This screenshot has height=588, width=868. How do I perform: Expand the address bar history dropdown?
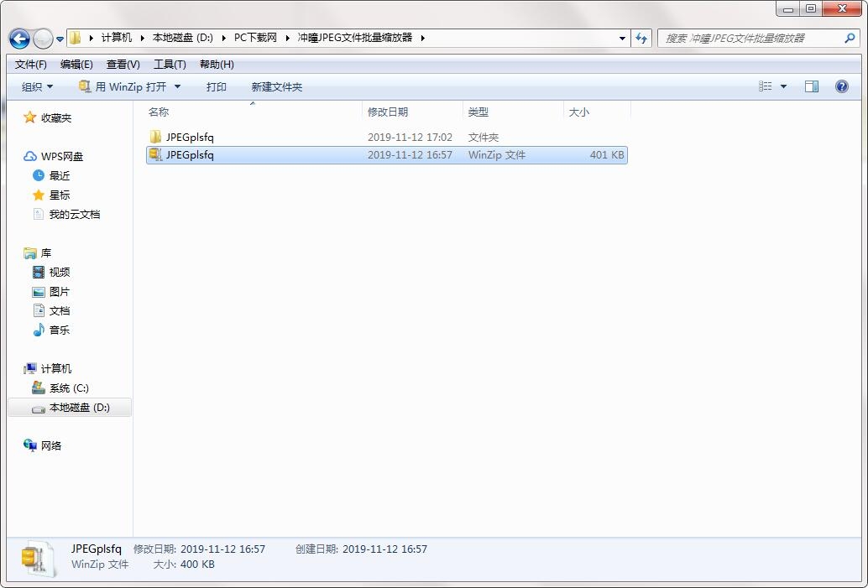tap(622, 39)
